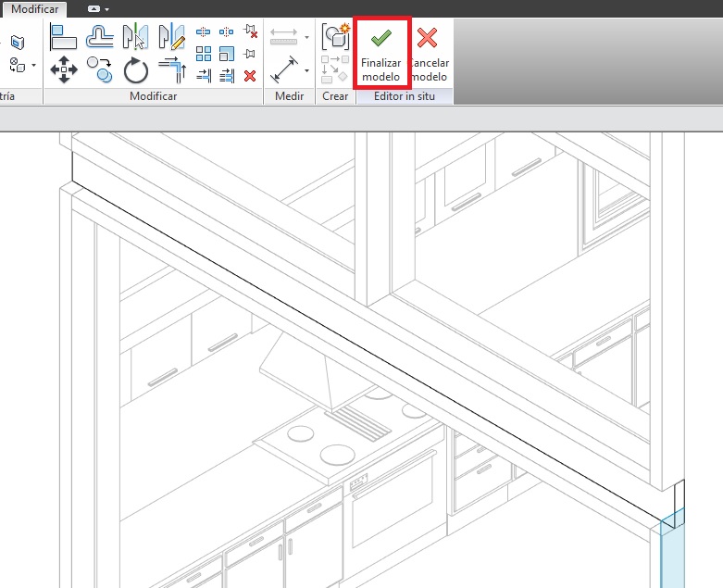This screenshot has height=588, width=723.
Task: Click the Array tool icon
Action: tap(204, 54)
